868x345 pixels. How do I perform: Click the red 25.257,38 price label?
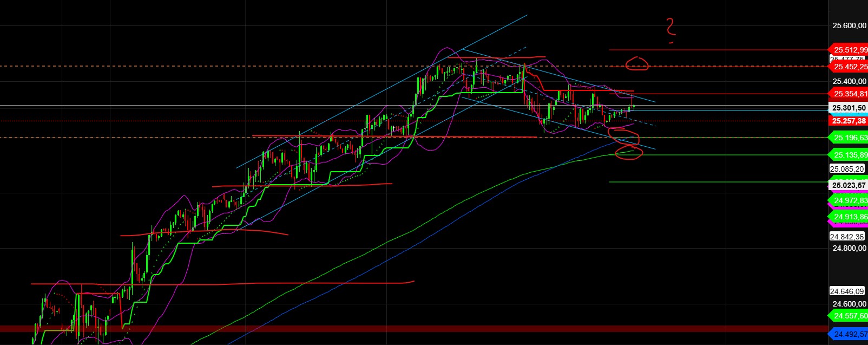(849, 121)
